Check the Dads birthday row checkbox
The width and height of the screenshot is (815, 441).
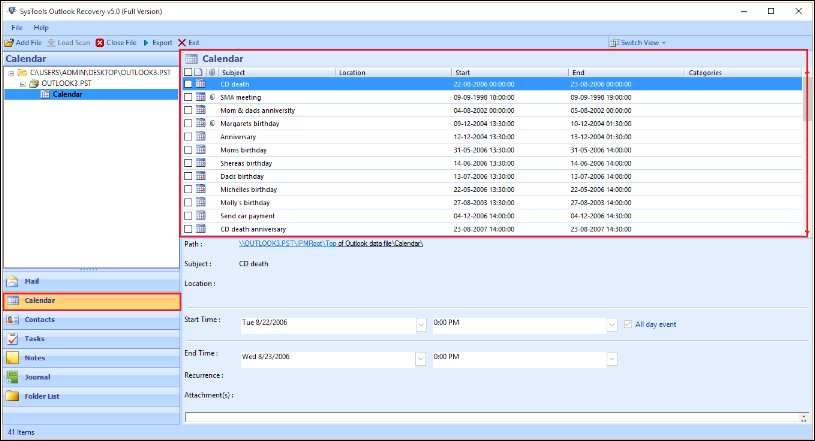(188, 176)
